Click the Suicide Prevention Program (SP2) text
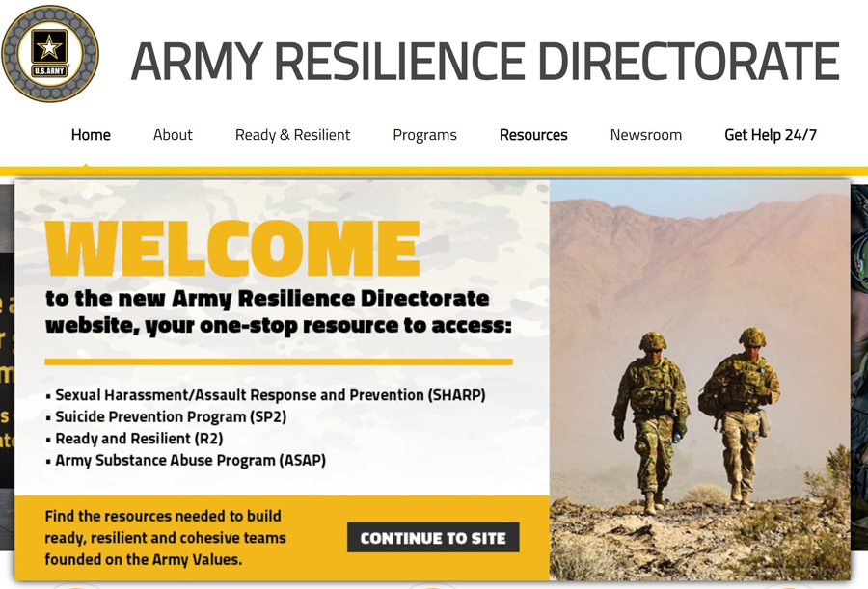The width and height of the screenshot is (868, 589). click(171, 416)
